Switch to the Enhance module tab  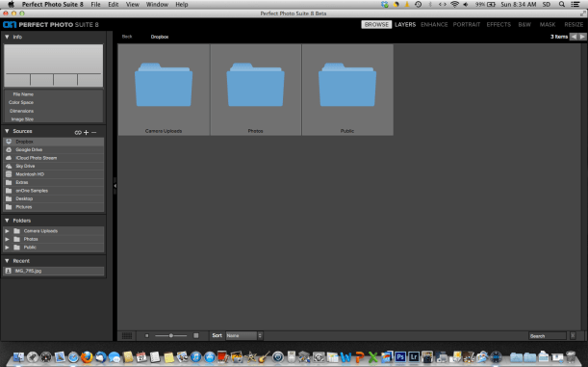point(434,25)
